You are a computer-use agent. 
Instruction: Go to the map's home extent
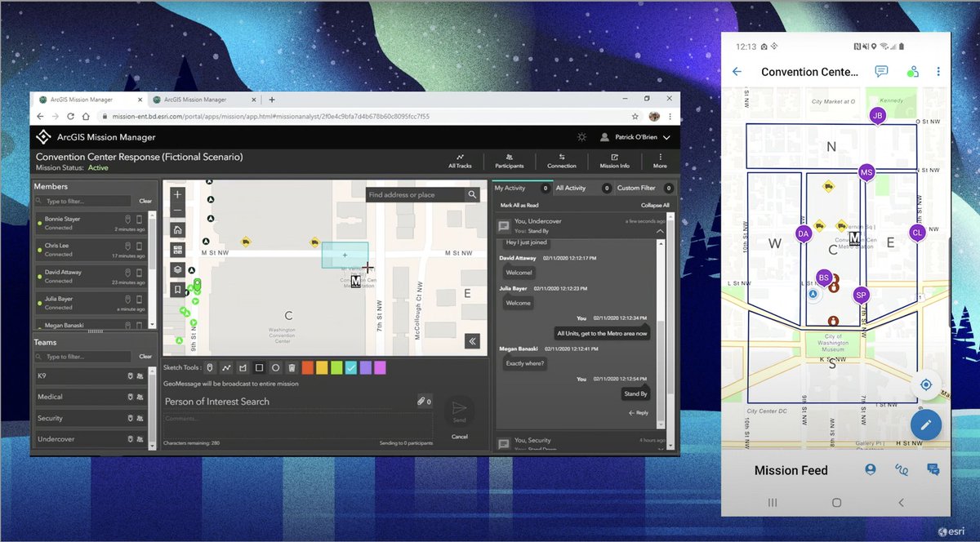(x=178, y=229)
